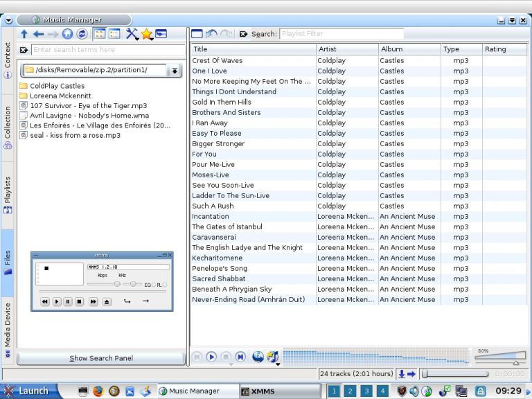Sort playlist by Artist column header

(x=347, y=49)
